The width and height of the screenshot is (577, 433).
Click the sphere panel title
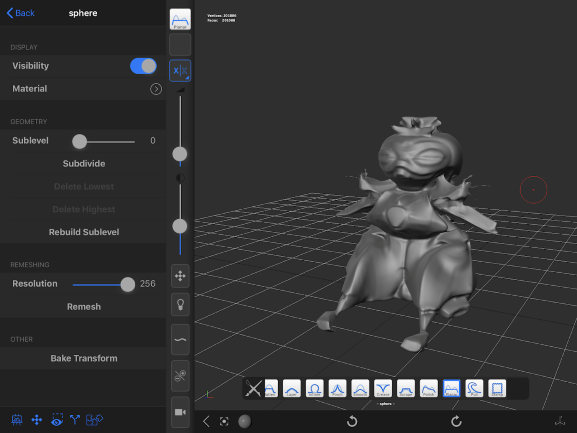[x=83, y=13]
